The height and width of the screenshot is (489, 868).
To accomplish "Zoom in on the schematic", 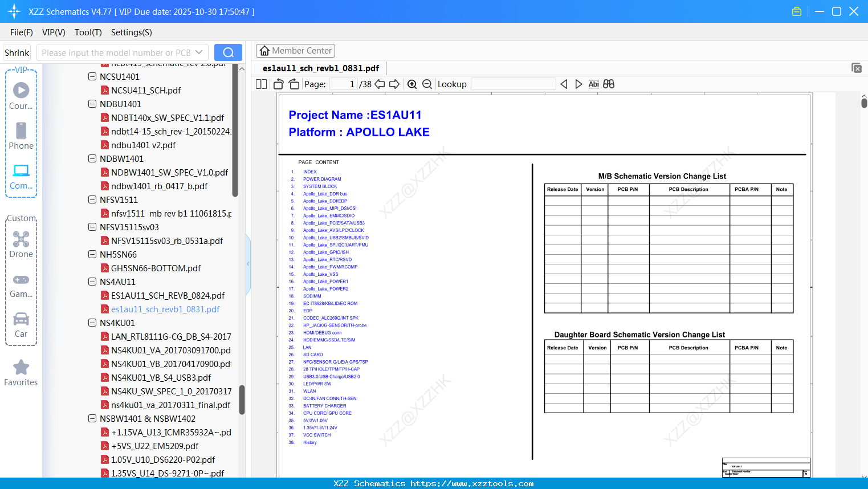I will [412, 84].
